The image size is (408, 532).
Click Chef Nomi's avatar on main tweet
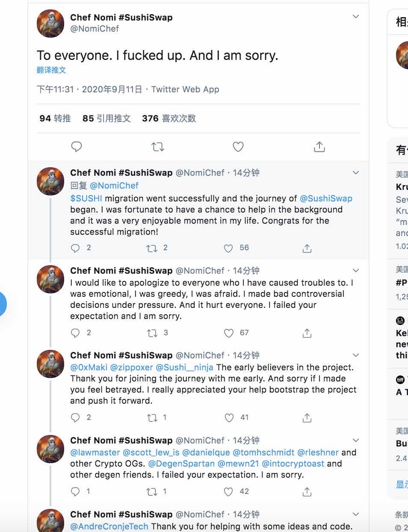tap(50, 23)
